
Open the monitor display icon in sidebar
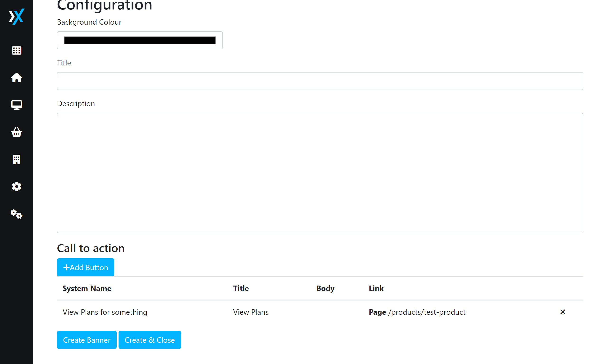[x=16, y=105]
